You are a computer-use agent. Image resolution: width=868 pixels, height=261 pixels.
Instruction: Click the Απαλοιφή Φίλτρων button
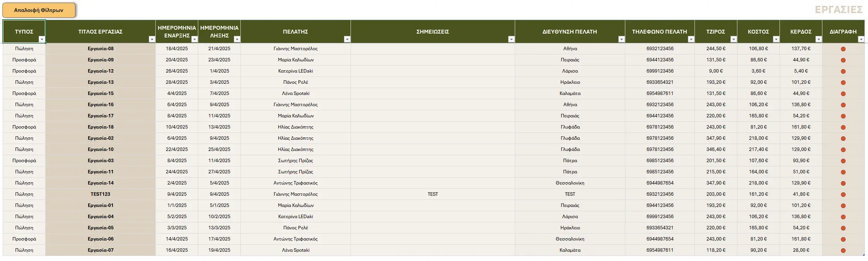coord(39,10)
